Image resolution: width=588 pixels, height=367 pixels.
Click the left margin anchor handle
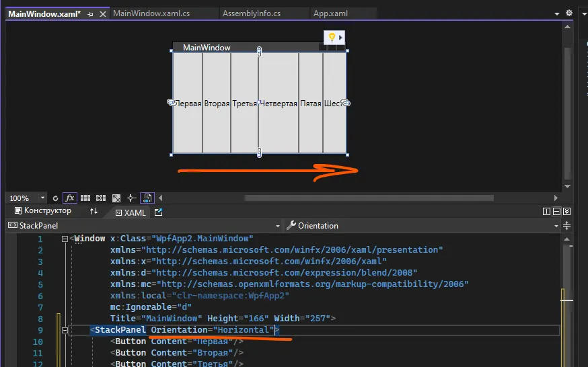172,103
